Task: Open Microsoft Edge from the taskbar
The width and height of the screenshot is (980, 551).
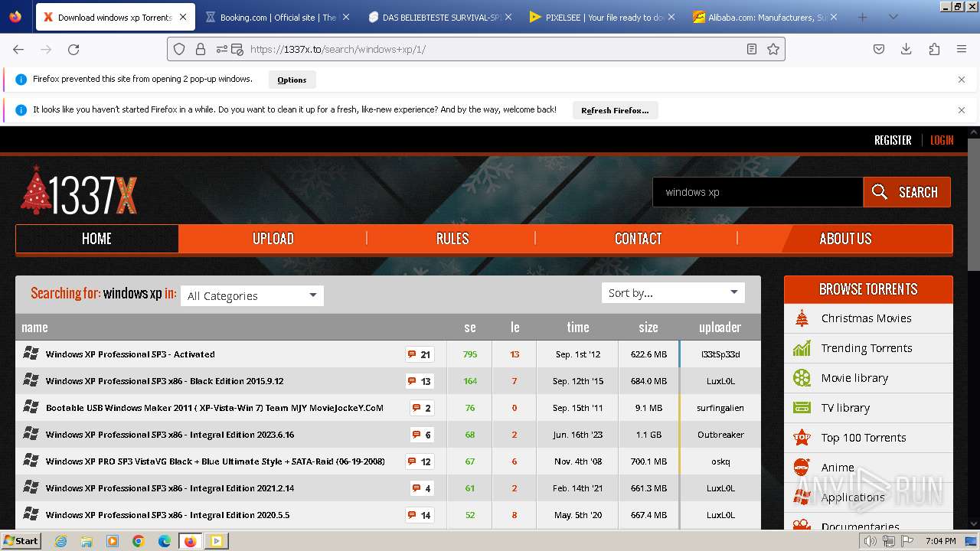Action: point(165,541)
